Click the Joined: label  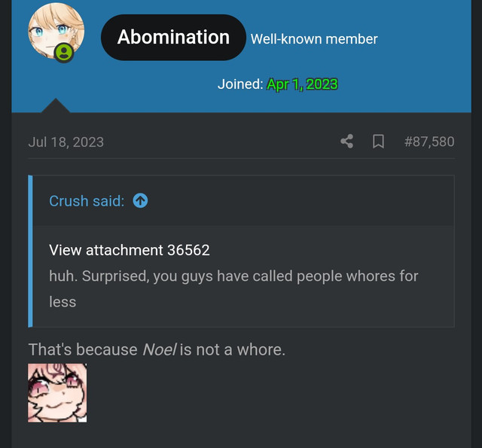coord(240,84)
